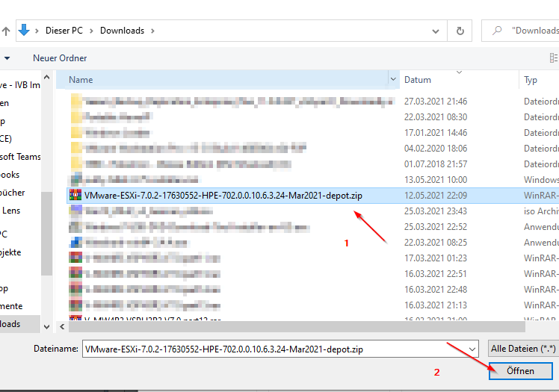Click date cell 22.03.2021 08:25
The width and height of the screenshot is (559, 392).
click(x=435, y=243)
